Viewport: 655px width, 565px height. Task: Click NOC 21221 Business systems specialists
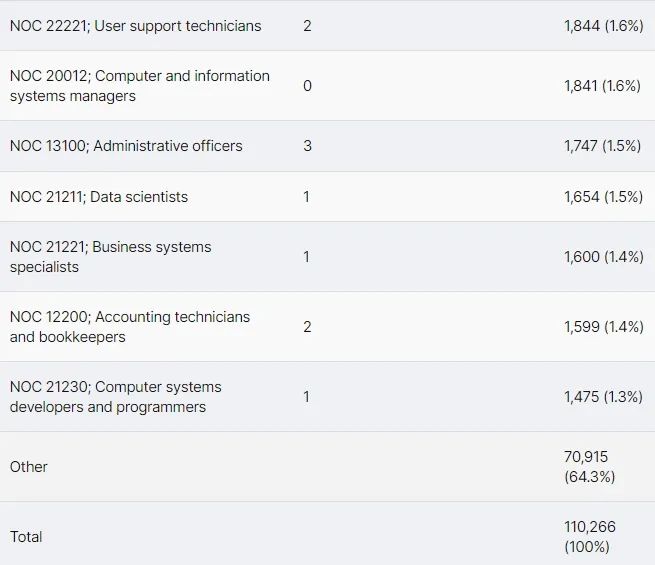pyautogui.click(x=110, y=257)
